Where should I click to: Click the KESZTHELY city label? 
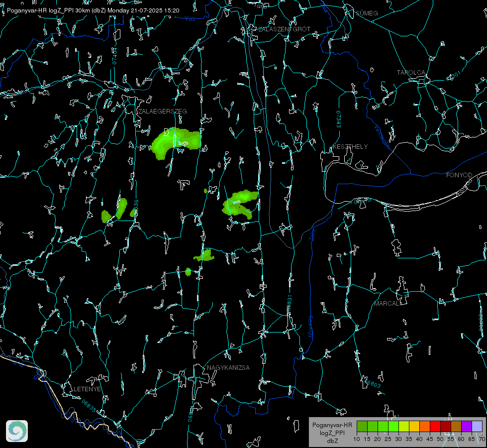pos(350,147)
